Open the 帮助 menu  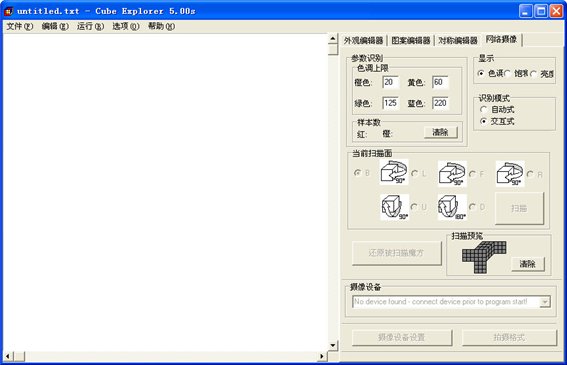tap(161, 26)
